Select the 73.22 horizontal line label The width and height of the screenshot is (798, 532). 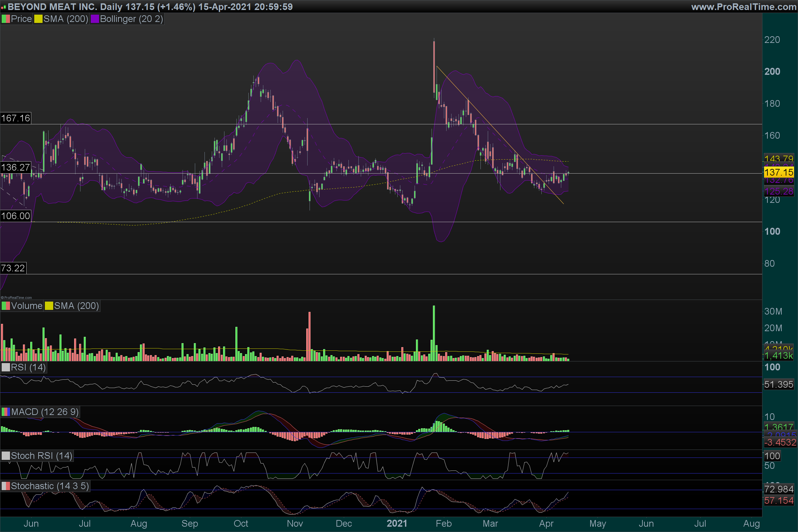pos(13,268)
